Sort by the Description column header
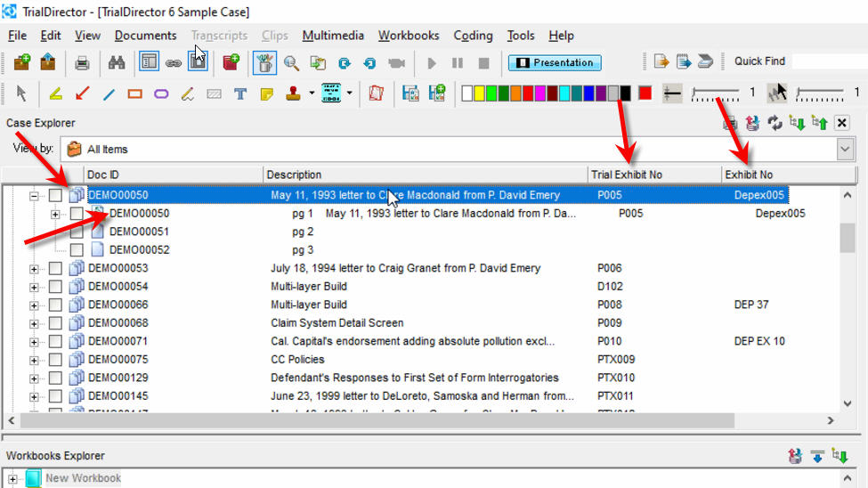The image size is (868, 488). click(426, 175)
